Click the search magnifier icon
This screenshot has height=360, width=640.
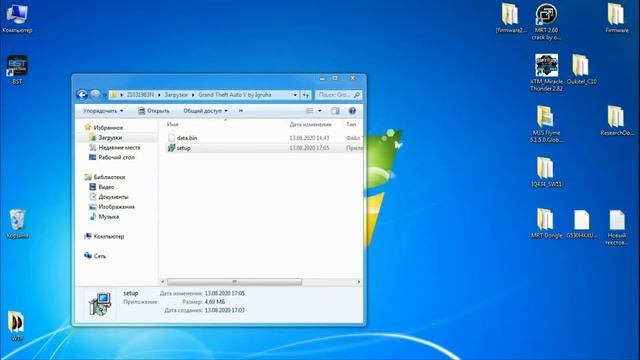[x=357, y=95]
